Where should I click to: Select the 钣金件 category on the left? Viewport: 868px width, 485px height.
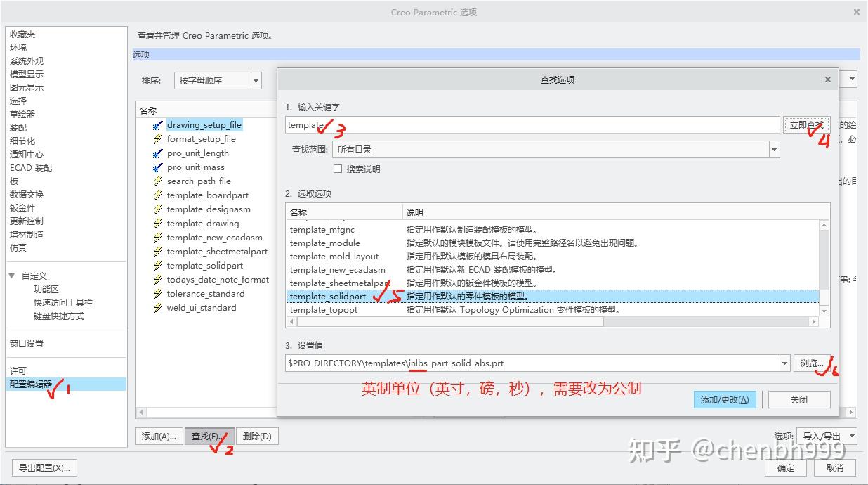point(20,207)
